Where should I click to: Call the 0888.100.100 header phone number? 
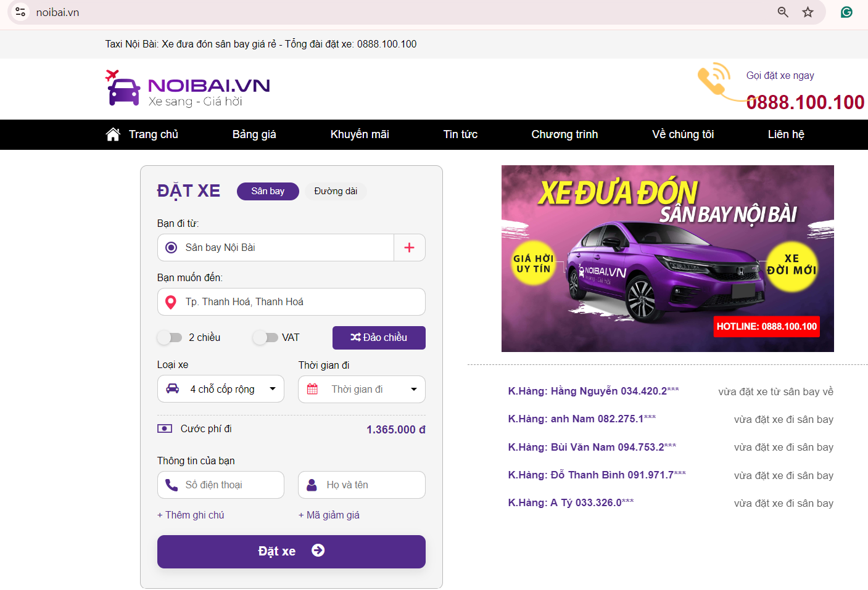pyautogui.click(x=805, y=102)
